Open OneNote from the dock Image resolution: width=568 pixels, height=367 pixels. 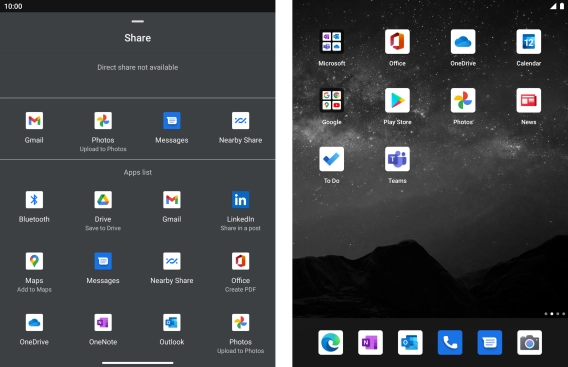tap(370, 342)
